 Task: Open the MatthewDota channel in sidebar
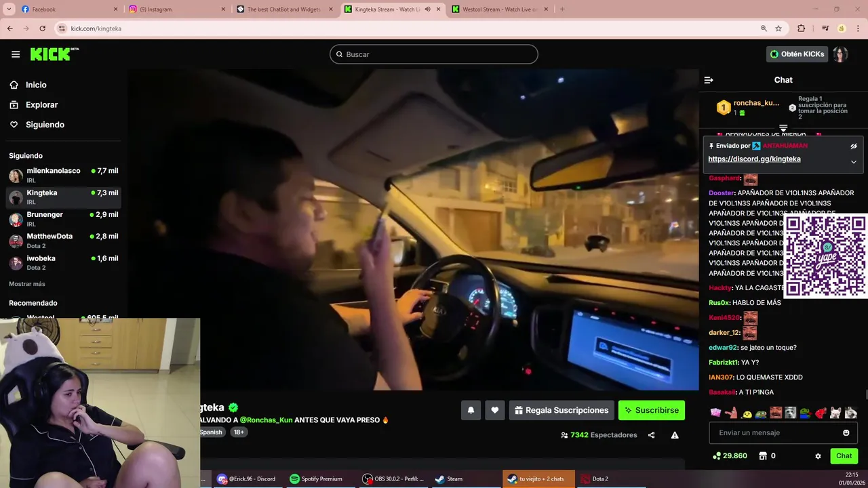pos(64,241)
